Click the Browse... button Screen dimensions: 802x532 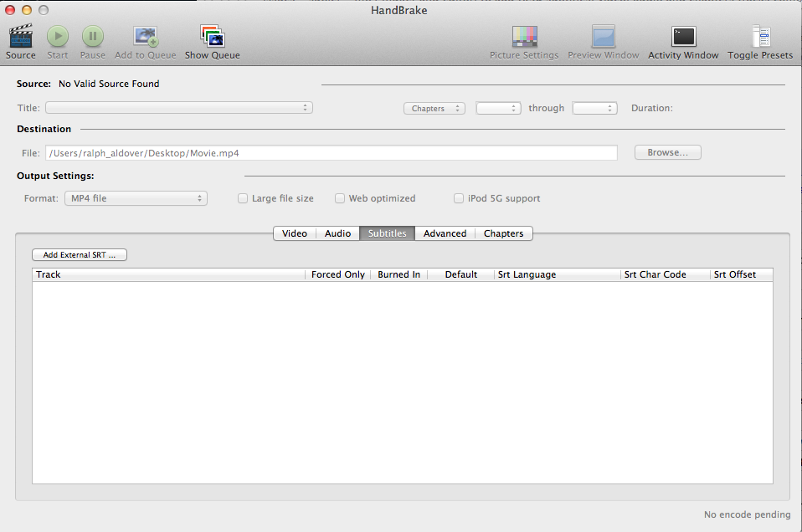667,152
